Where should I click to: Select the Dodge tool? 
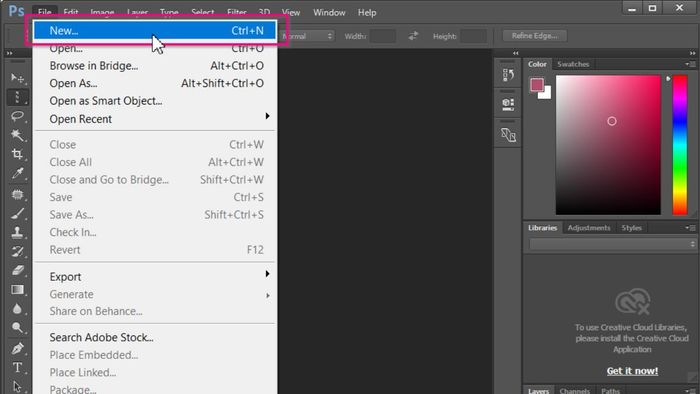tap(17, 328)
